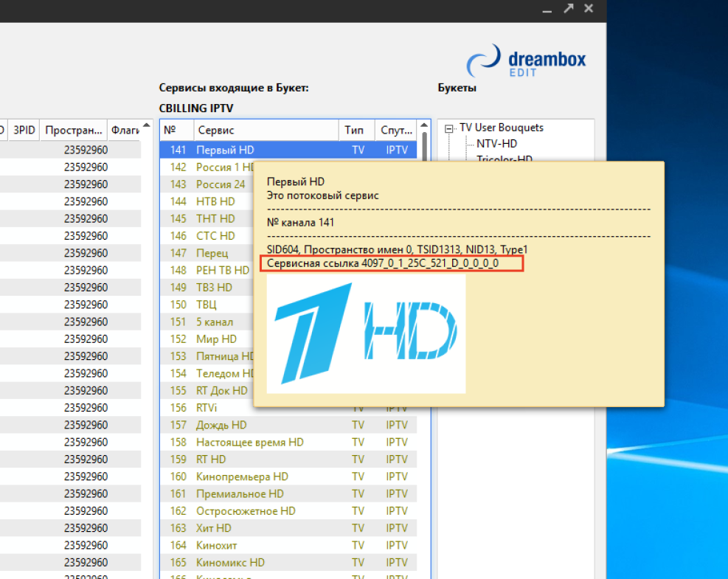Click the Простран... column header
728x579 pixels.
(73, 130)
